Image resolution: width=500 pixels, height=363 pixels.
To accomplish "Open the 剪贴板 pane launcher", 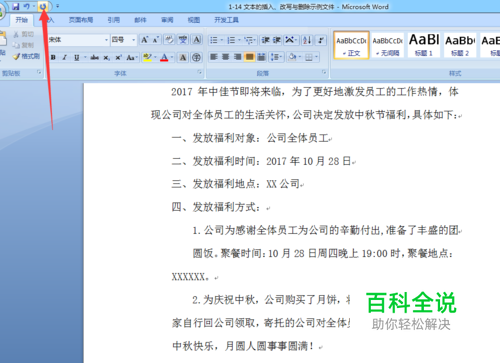I will point(39,72).
